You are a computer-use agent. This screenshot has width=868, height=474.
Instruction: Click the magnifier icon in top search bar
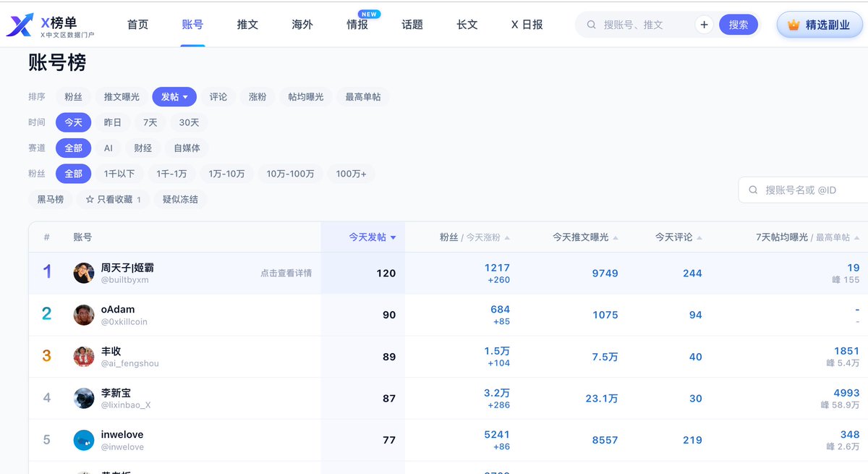pyautogui.click(x=591, y=25)
